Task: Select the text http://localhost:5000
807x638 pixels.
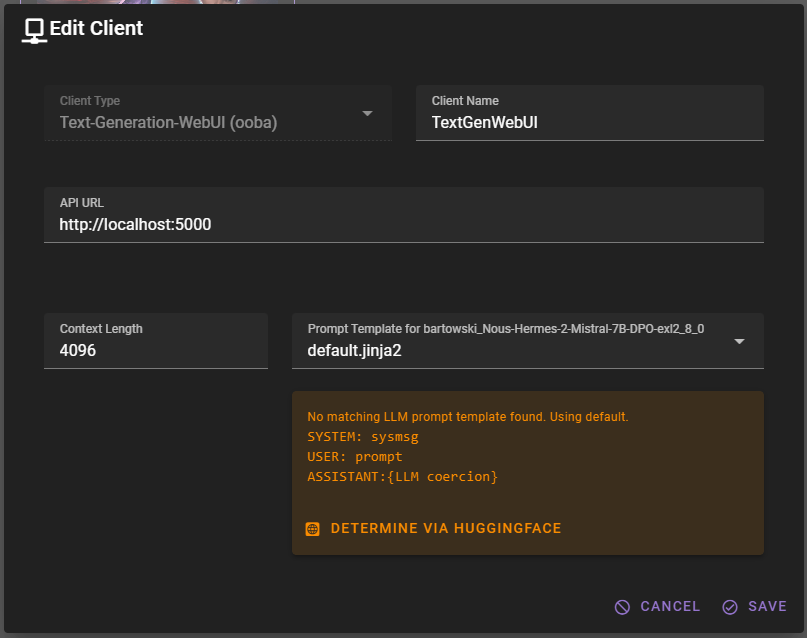Action: pyautogui.click(x=135, y=224)
